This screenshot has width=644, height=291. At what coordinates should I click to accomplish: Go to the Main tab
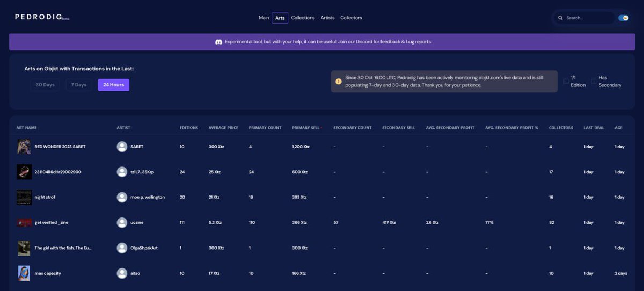pyautogui.click(x=264, y=18)
